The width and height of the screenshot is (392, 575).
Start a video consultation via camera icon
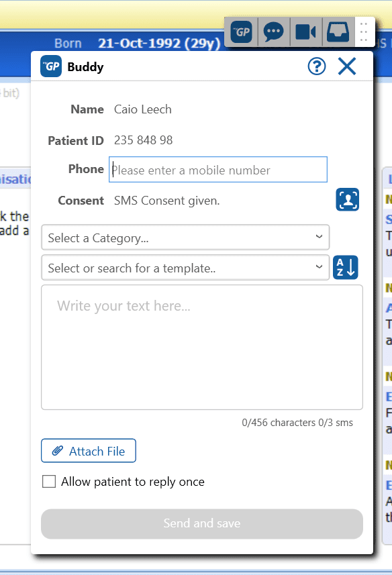point(305,32)
